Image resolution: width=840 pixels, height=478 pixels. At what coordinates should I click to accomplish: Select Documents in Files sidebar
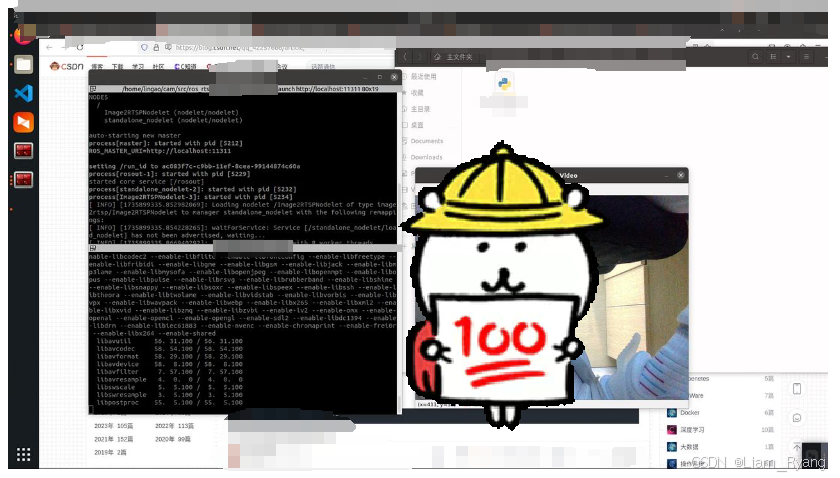(426, 141)
